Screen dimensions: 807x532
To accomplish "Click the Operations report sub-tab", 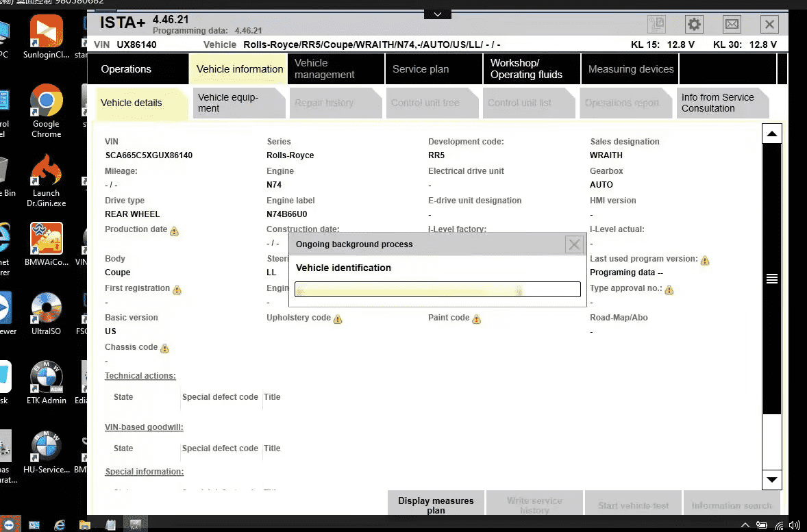I will coord(625,103).
